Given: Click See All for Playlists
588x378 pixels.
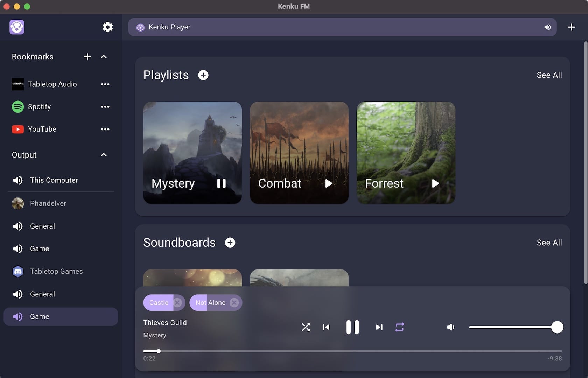Looking at the screenshot, I should pyautogui.click(x=549, y=75).
